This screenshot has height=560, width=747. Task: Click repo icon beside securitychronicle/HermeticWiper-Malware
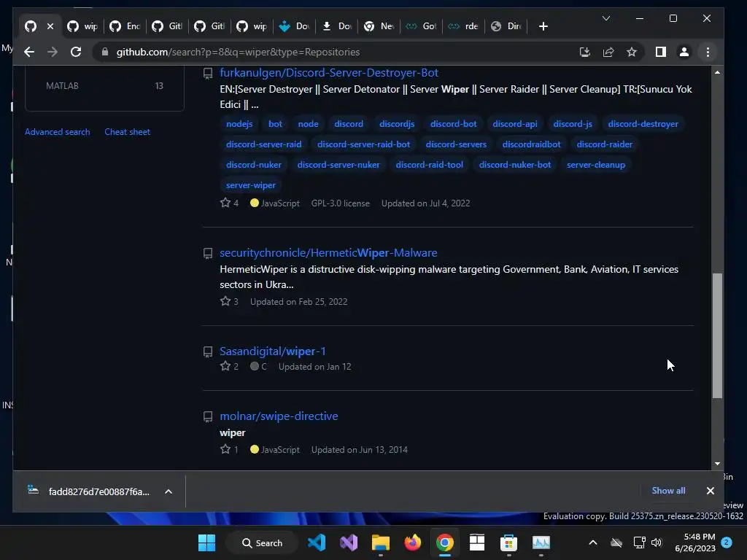pyautogui.click(x=208, y=253)
